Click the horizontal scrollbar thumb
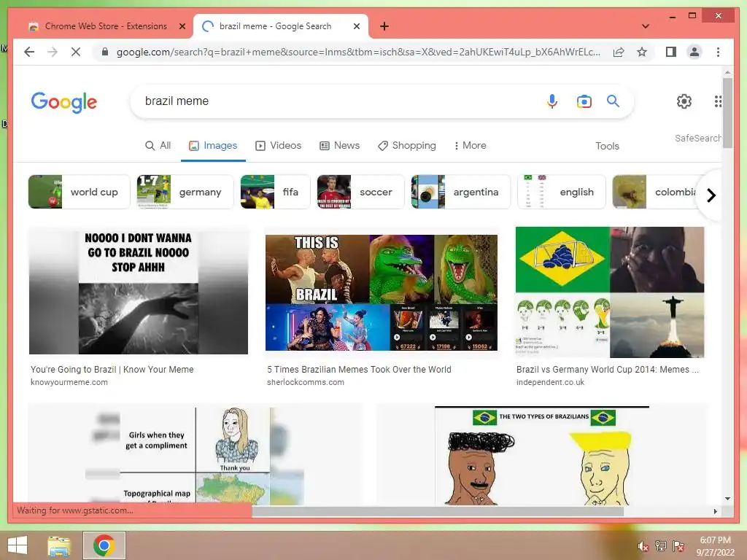This screenshot has width=747, height=560. pyautogui.click(x=438, y=511)
